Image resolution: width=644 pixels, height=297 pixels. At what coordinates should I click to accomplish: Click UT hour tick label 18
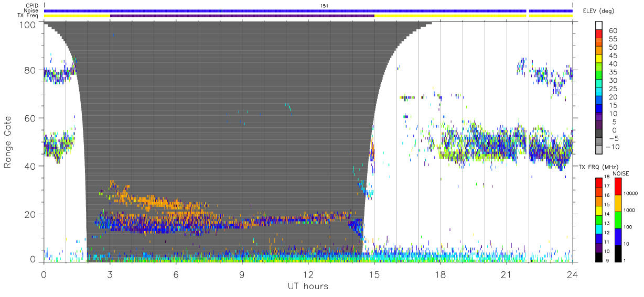(441, 273)
